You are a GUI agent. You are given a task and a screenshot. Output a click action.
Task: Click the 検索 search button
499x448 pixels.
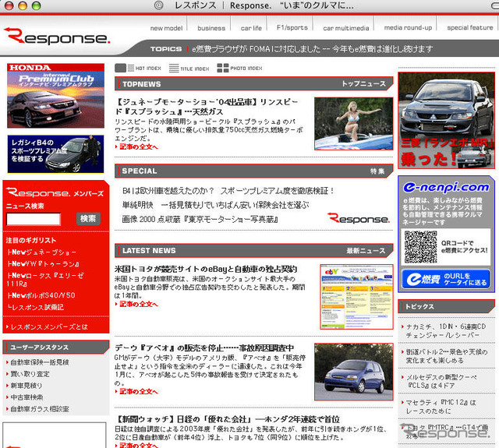click(88, 219)
